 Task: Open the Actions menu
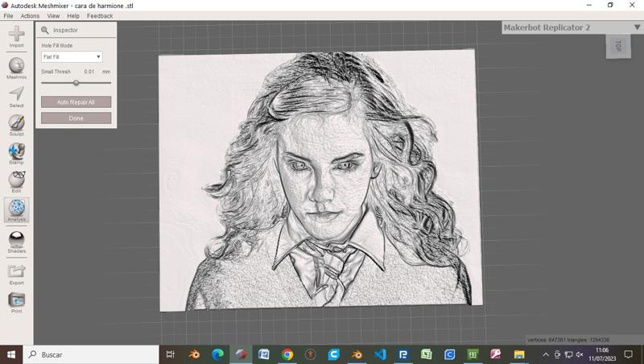pyautogui.click(x=30, y=16)
